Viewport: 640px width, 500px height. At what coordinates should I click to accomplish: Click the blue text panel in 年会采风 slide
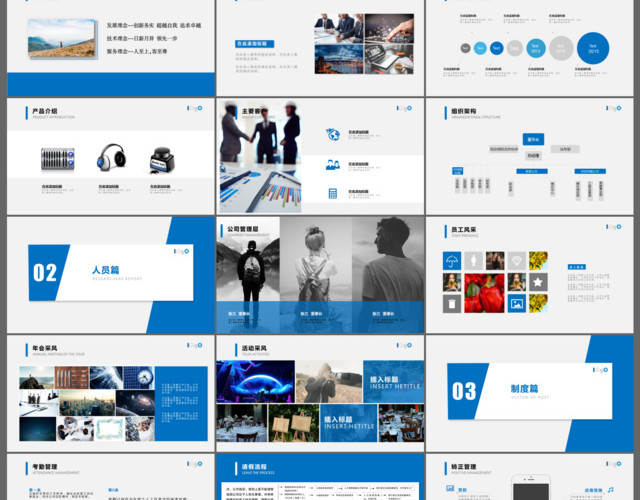181,403
